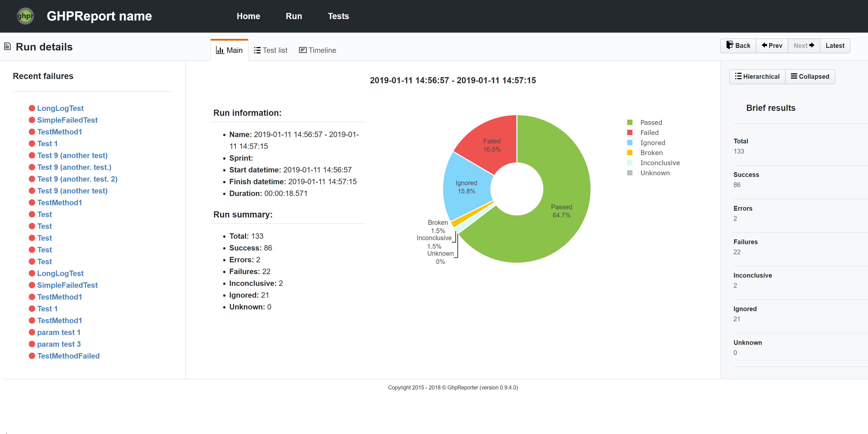
Task: Expand the SimpleFailedTest failure entry
Action: click(67, 120)
